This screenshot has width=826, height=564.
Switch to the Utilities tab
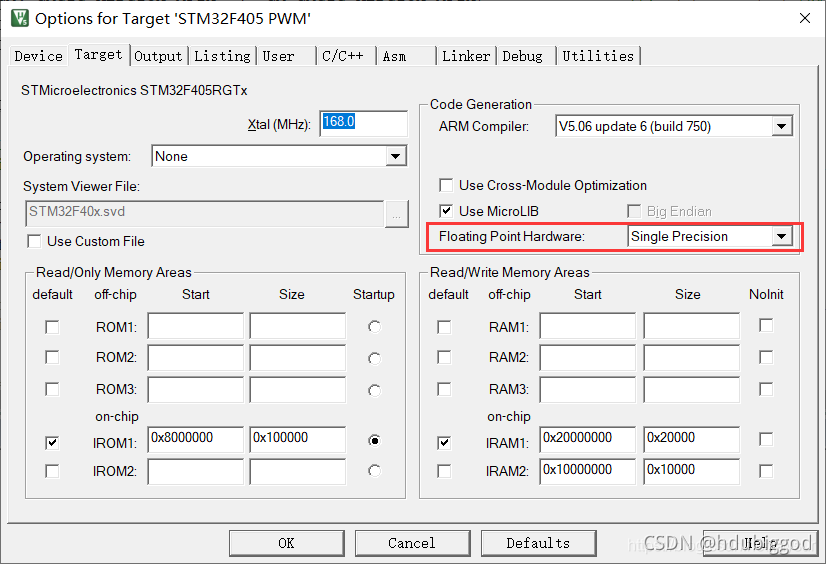(598, 56)
